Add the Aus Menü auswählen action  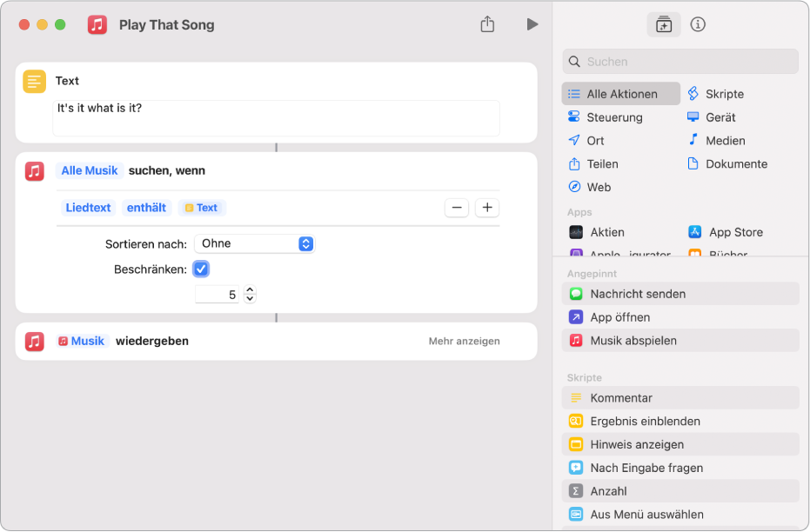(x=680, y=515)
